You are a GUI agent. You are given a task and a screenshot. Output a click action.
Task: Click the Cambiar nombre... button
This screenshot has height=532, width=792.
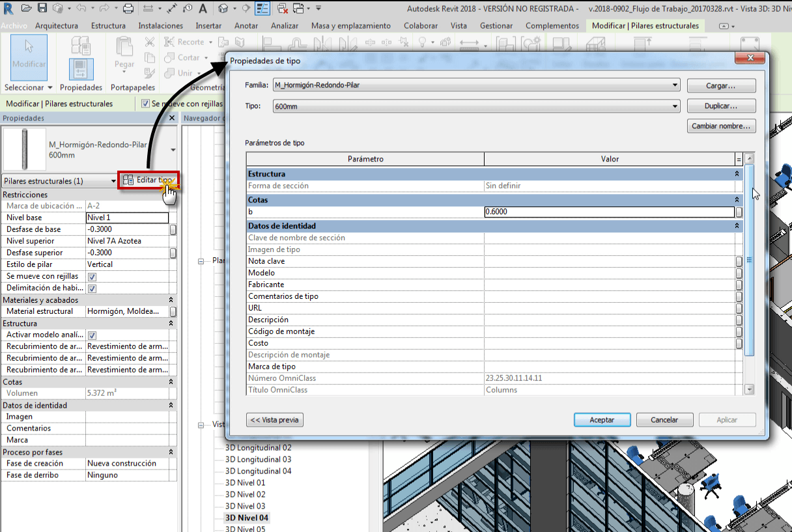pyautogui.click(x=721, y=126)
